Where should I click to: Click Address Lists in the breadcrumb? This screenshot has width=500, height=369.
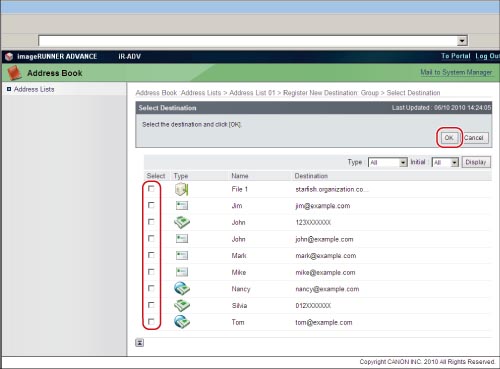(201, 93)
